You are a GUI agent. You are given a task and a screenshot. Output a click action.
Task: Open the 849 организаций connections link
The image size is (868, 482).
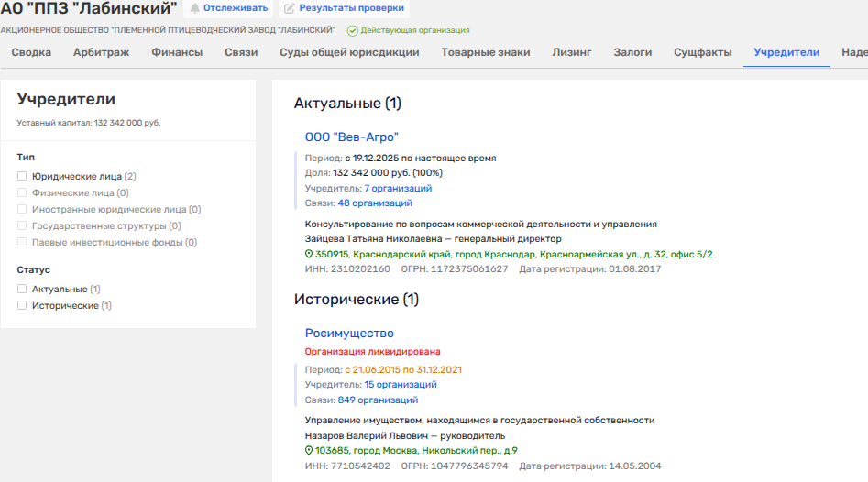tap(378, 400)
